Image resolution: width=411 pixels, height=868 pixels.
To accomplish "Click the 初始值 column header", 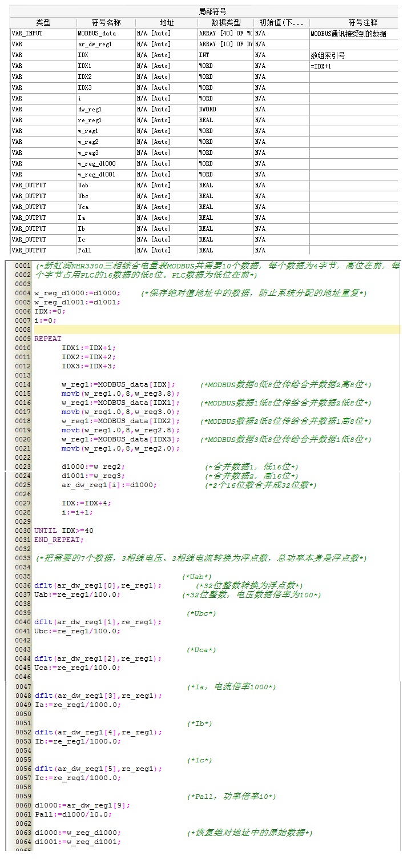I will tap(281, 22).
